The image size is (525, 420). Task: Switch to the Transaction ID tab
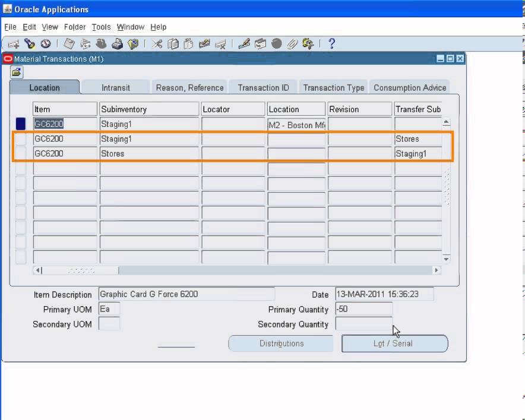pyautogui.click(x=263, y=88)
